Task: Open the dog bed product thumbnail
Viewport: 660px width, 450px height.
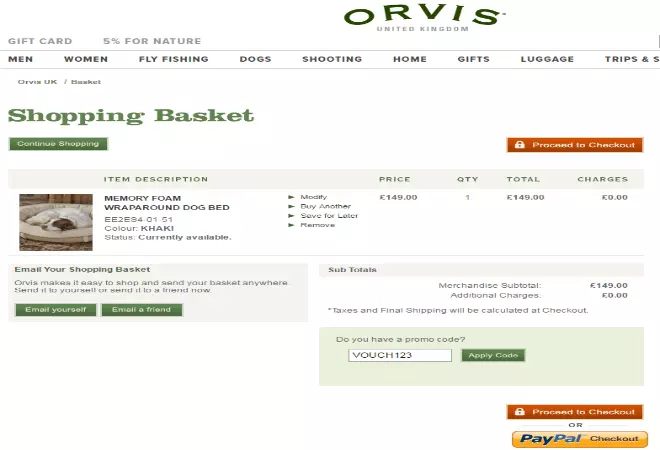Action: click(56, 222)
